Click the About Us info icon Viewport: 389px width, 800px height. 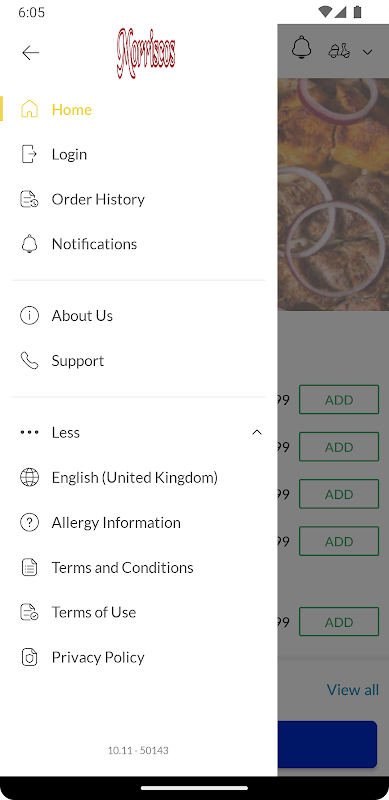[x=29, y=316]
